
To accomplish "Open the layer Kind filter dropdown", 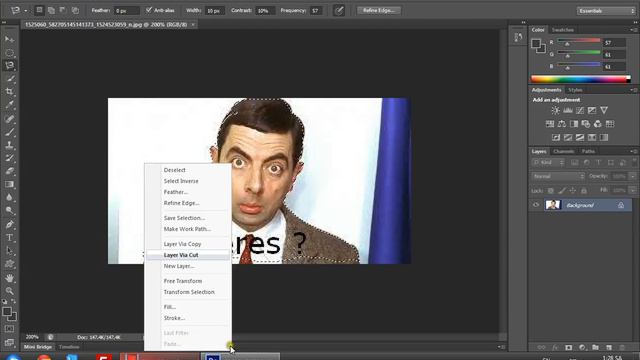I will 548,162.
